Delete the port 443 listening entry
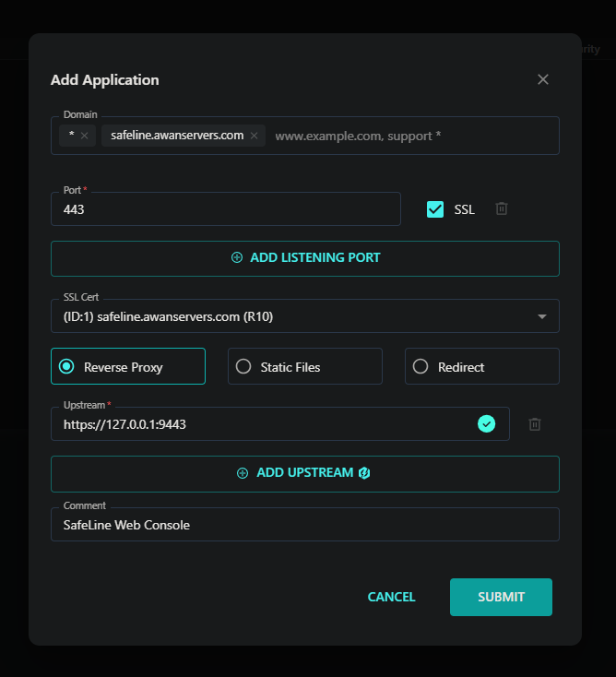The height and width of the screenshot is (677, 616). tap(501, 209)
